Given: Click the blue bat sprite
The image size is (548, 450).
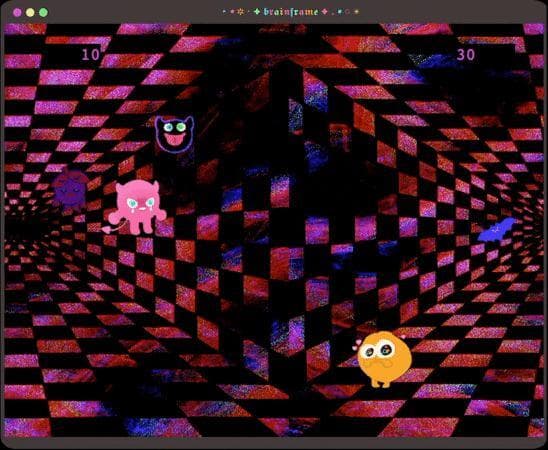Looking at the screenshot, I should click(497, 230).
